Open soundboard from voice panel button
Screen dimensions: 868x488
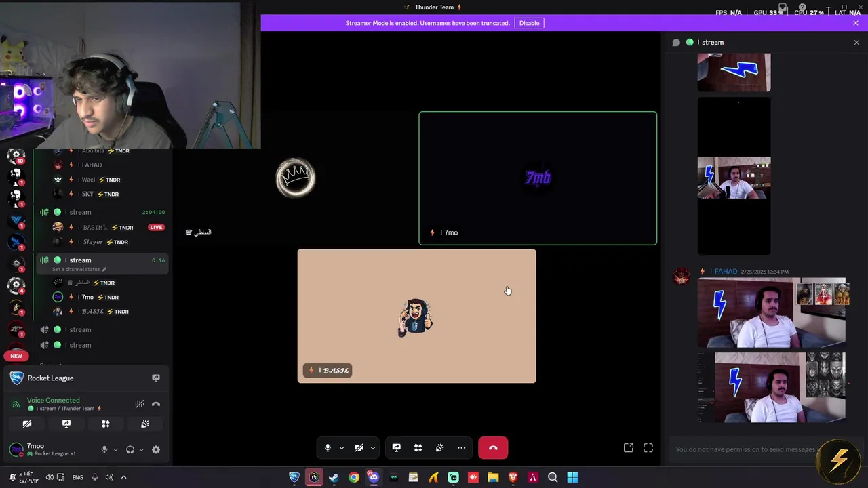pos(145,424)
